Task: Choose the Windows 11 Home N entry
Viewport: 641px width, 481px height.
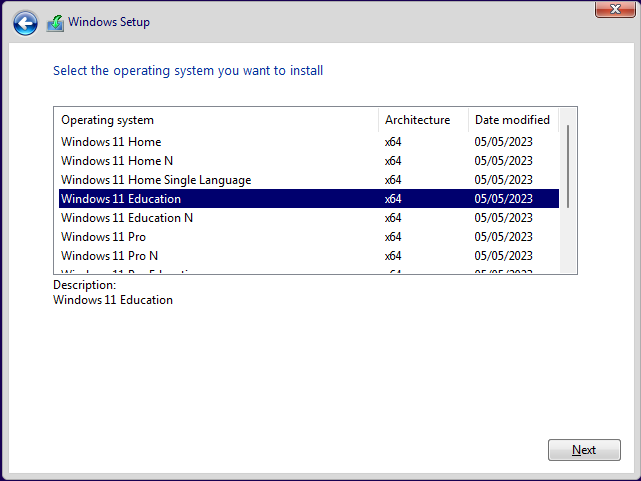Action: click(x=117, y=161)
